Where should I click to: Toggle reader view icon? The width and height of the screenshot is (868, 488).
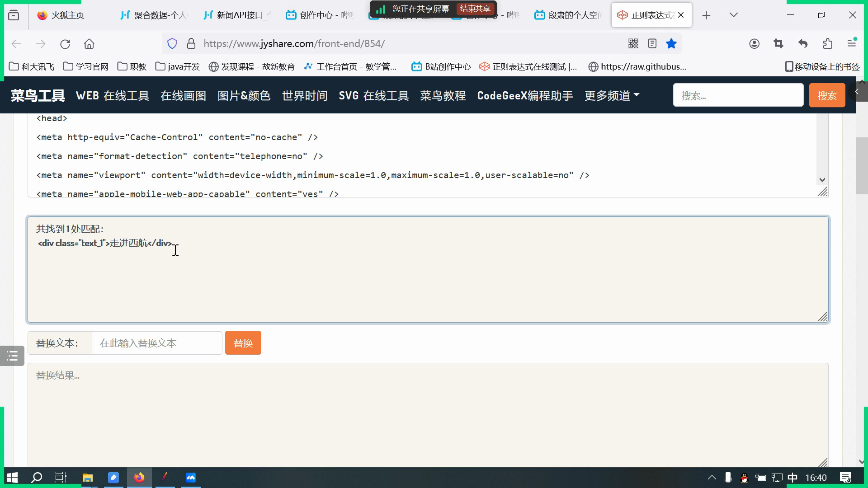pos(652,44)
